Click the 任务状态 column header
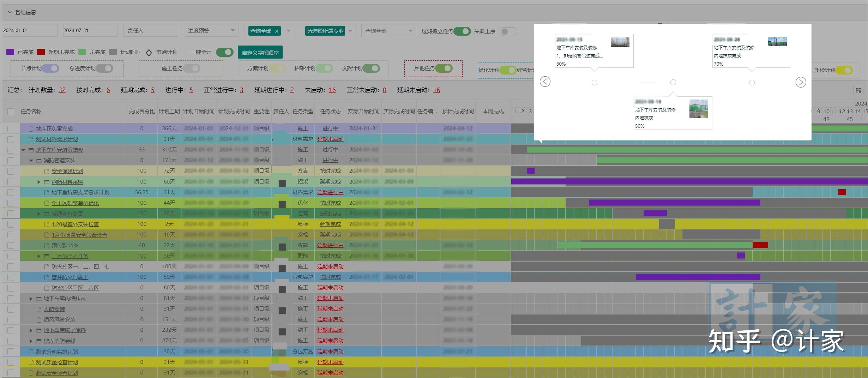 pyautogui.click(x=330, y=112)
